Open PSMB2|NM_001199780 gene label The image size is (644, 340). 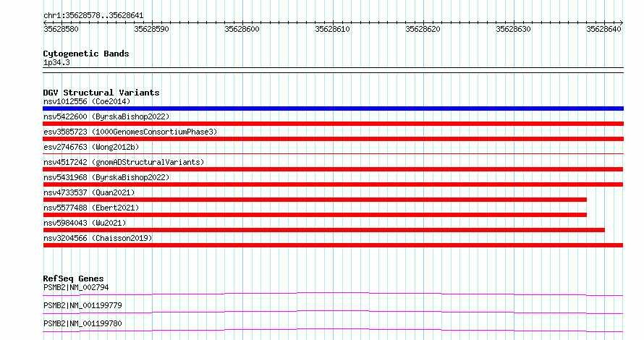pyautogui.click(x=82, y=323)
